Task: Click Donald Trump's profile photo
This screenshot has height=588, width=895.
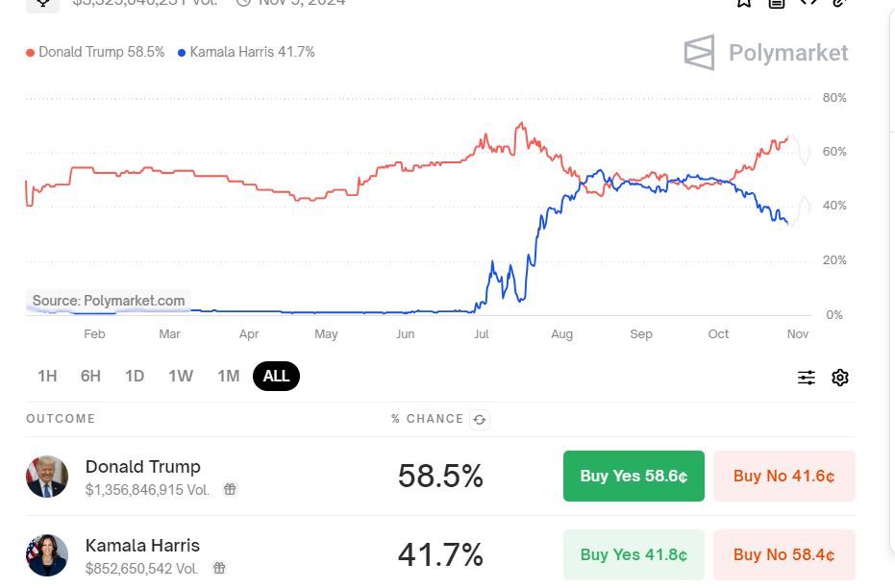Action: (x=47, y=477)
